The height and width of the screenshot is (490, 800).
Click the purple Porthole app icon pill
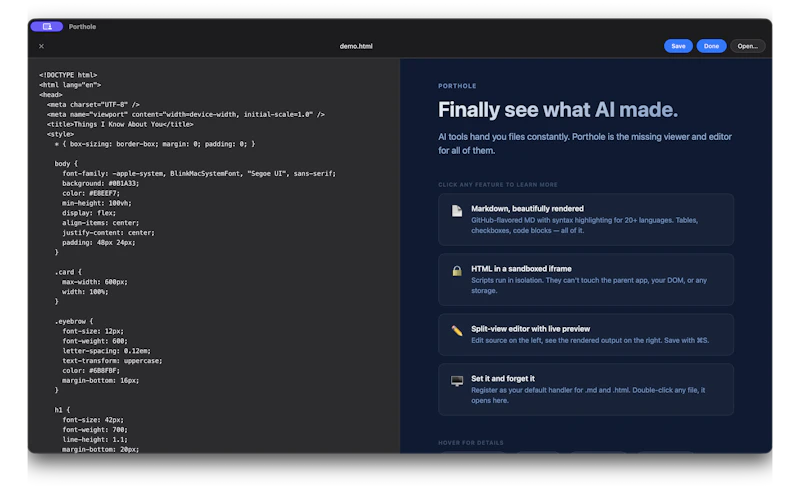click(x=46, y=27)
